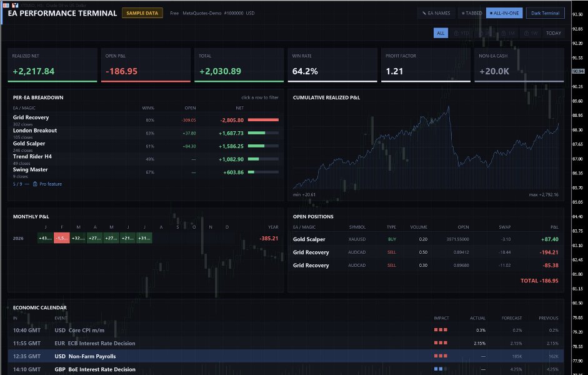Click the chart window icon at top-left
Viewport: 588px width, 375px height.
(x=16, y=5)
